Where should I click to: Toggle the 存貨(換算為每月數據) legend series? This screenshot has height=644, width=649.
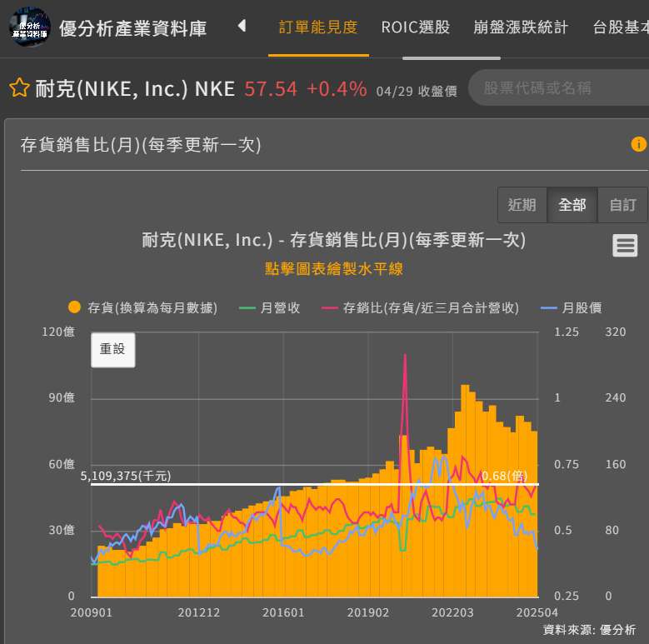tap(142, 307)
